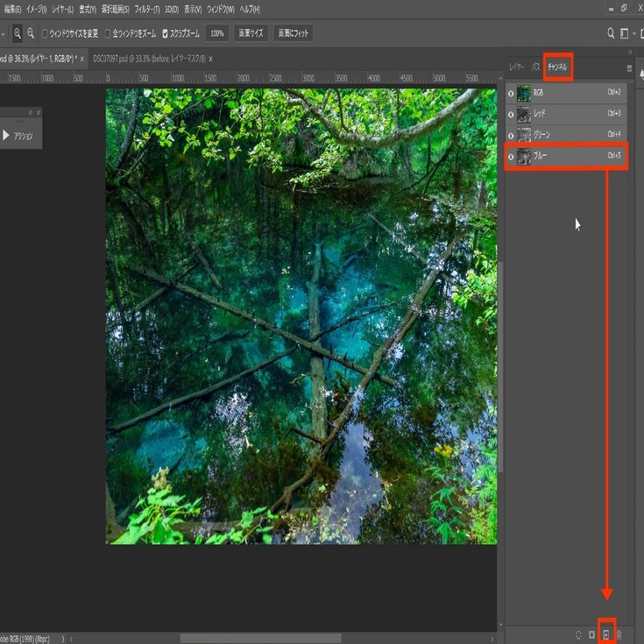Open the 選択範囲 menu
The width and height of the screenshot is (644, 644).
(115, 9)
